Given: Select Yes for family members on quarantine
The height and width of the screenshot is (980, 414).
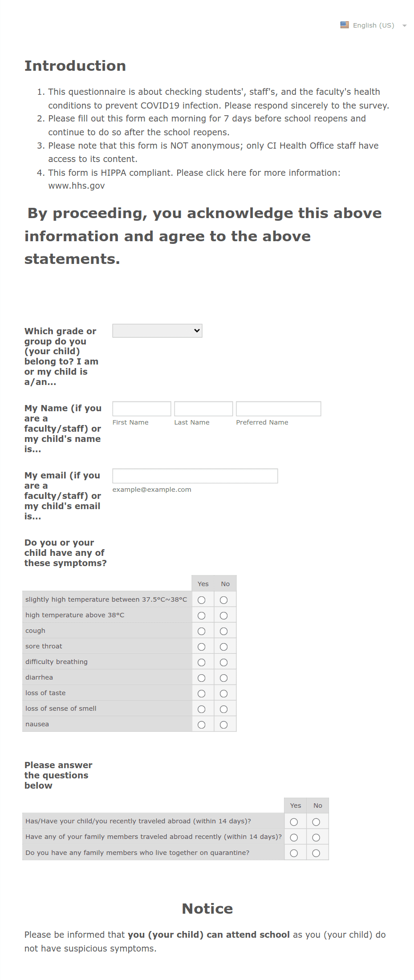Looking at the screenshot, I should [294, 853].
